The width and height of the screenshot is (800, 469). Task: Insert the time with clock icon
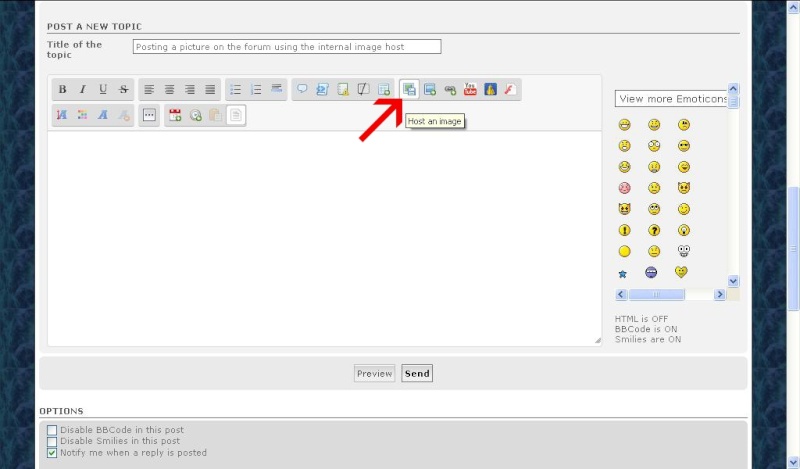(195, 115)
